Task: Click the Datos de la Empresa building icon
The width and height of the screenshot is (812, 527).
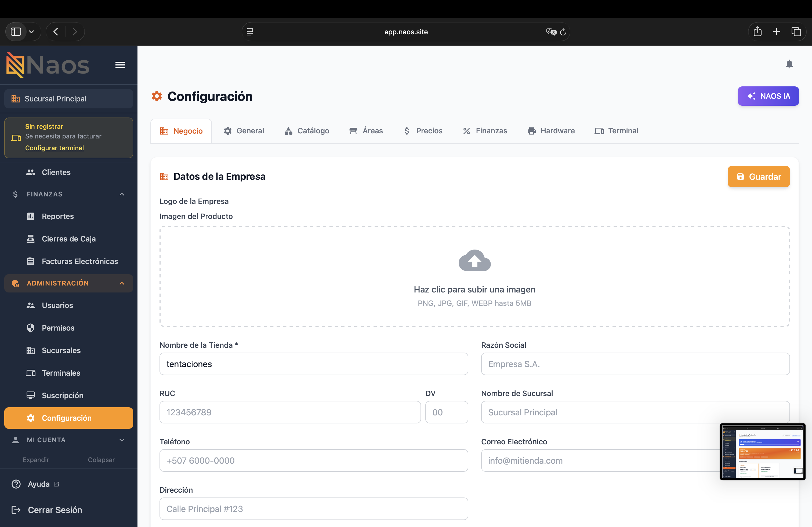Action: pos(164,176)
